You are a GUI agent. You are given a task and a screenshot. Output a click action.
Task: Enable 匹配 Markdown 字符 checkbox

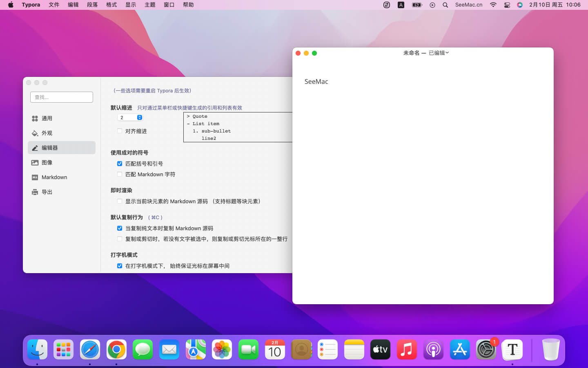click(120, 174)
